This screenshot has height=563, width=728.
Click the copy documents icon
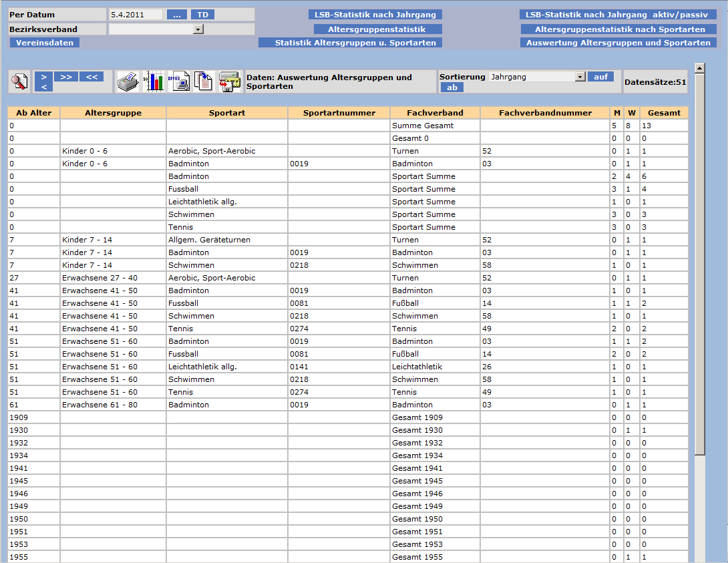204,81
